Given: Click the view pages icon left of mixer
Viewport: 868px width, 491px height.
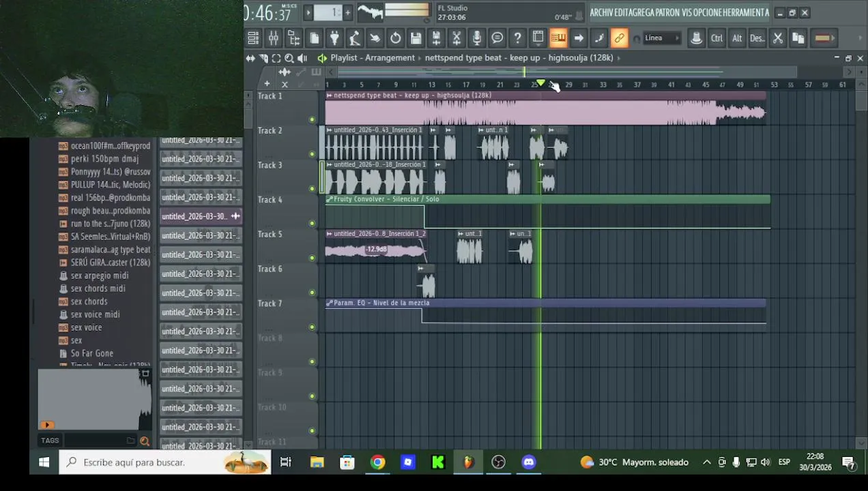Looking at the screenshot, I should [x=253, y=38].
